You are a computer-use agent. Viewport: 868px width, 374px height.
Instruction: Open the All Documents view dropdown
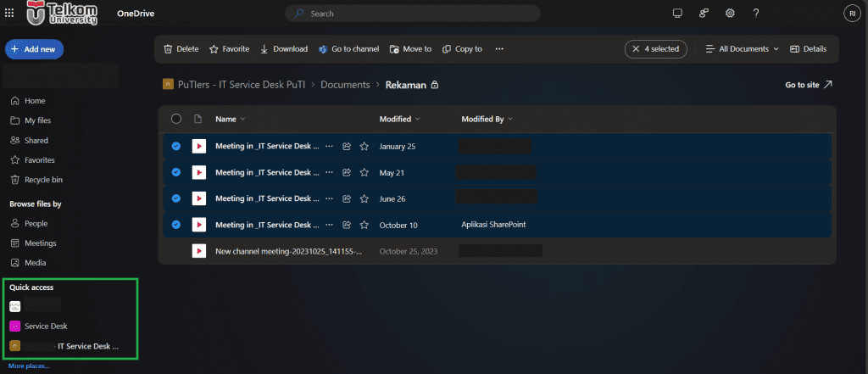tap(743, 48)
